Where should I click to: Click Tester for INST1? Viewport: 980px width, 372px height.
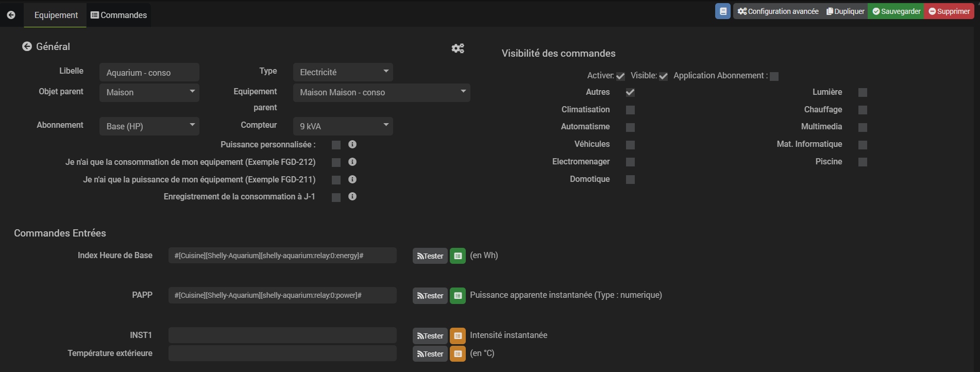(430, 336)
